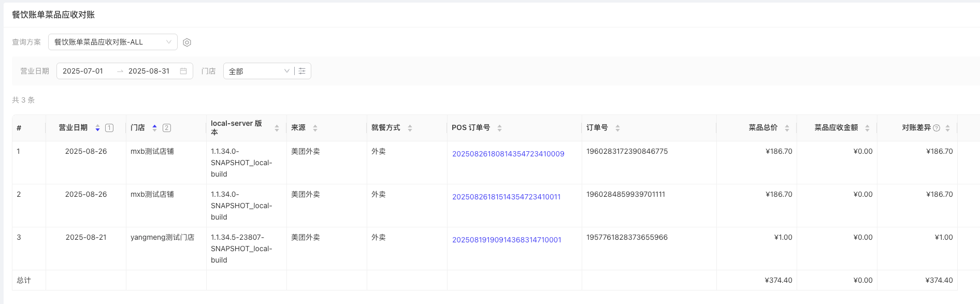Sort the POS 订单号 column
Image resolution: width=980 pixels, height=304 pixels.
[x=499, y=128]
